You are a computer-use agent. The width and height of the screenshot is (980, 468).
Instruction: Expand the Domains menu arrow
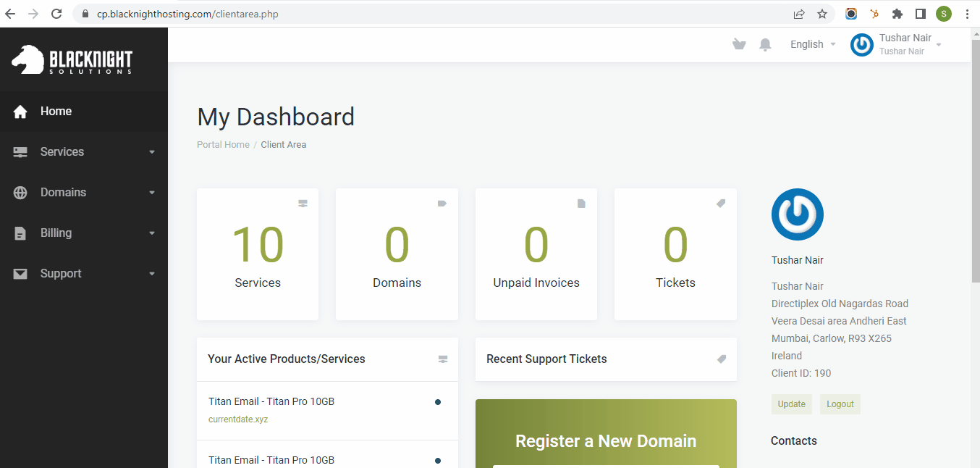(x=152, y=193)
